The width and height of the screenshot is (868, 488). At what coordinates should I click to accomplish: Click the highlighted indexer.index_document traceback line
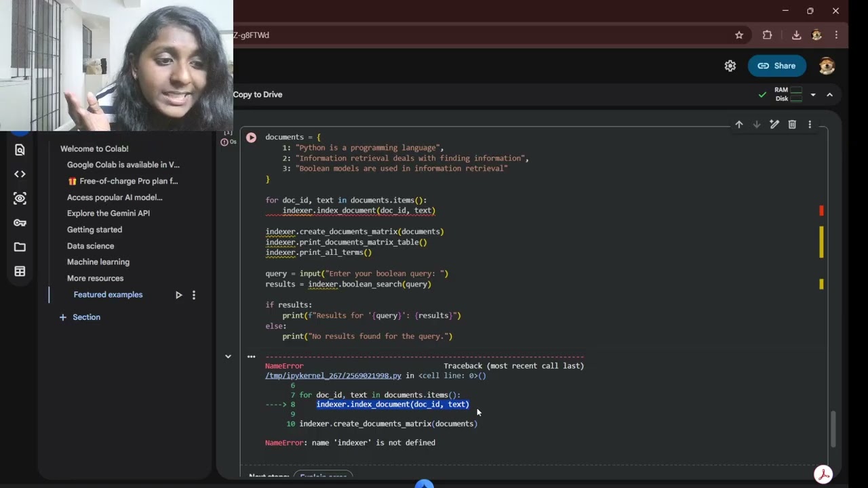pos(393,405)
